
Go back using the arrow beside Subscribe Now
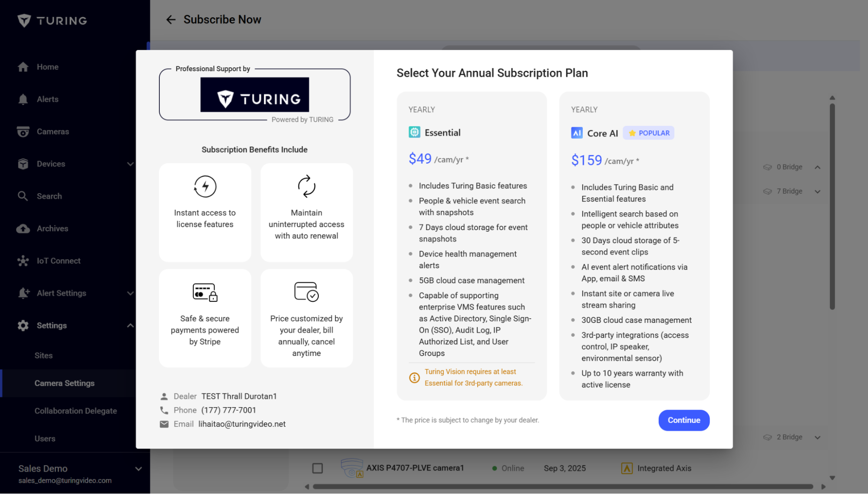point(171,20)
